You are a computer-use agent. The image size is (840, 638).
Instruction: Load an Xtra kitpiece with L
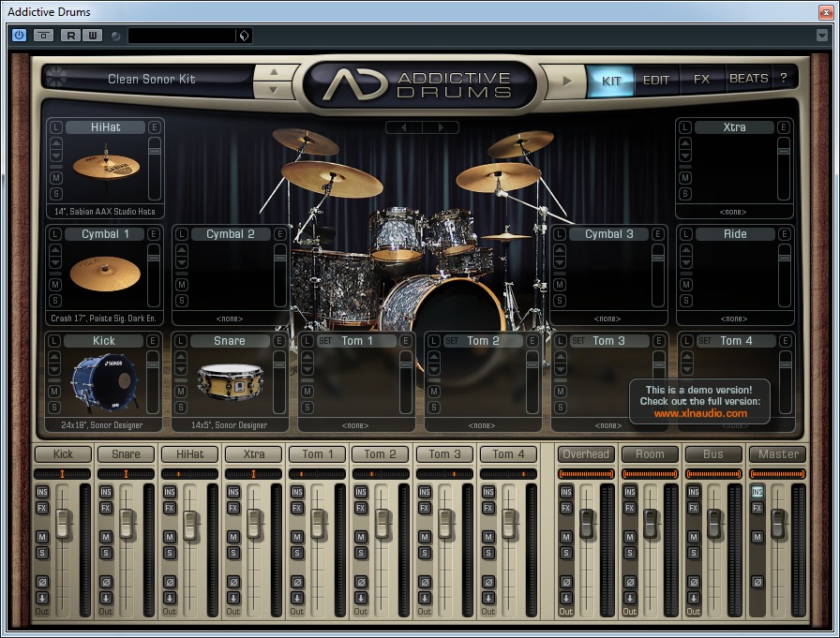pyautogui.click(x=685, y=127)
